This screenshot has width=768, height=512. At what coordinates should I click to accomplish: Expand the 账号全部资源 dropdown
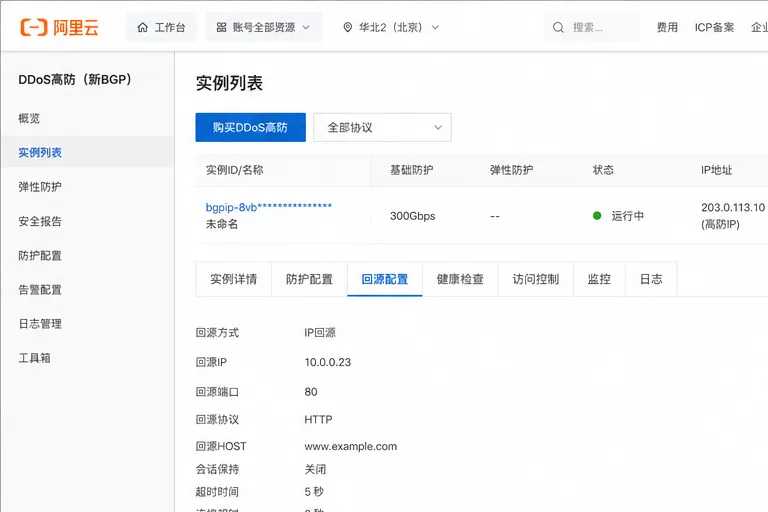264,27
